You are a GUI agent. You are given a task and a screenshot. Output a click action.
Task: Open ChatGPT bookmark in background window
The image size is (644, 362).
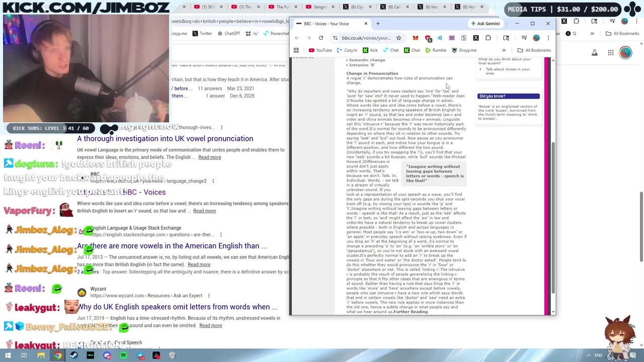coord(228,34)
